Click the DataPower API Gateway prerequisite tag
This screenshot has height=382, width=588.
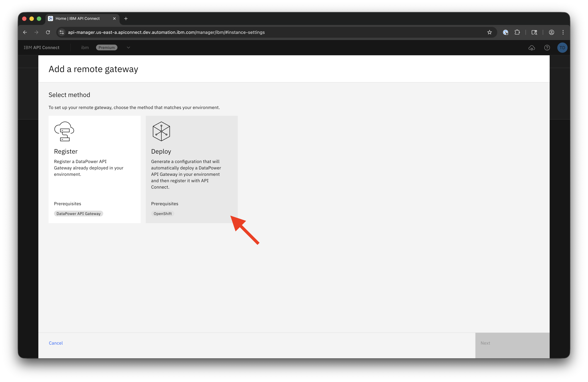(79, 214)
